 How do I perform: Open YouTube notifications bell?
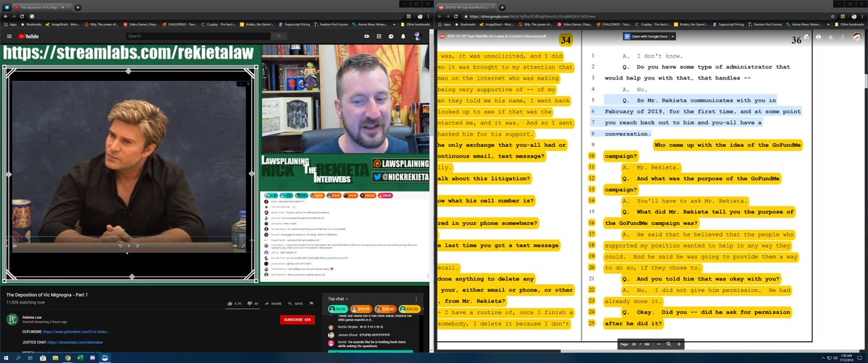pos(403,37)
